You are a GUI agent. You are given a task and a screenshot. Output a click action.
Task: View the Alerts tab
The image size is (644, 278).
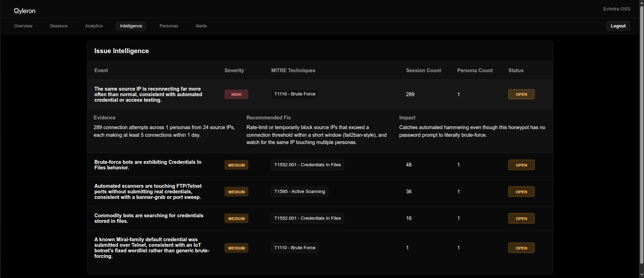coord(201,26)
